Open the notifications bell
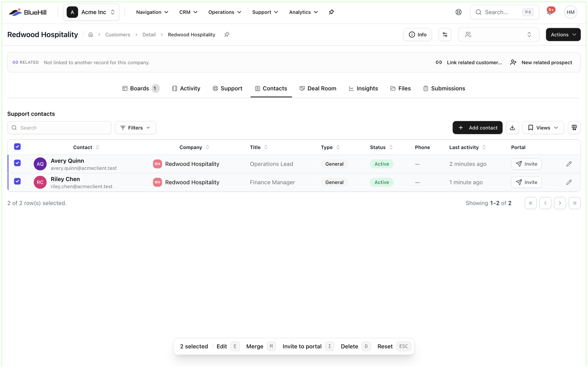This screenshot has width=588, height=368. pos(550,12)
